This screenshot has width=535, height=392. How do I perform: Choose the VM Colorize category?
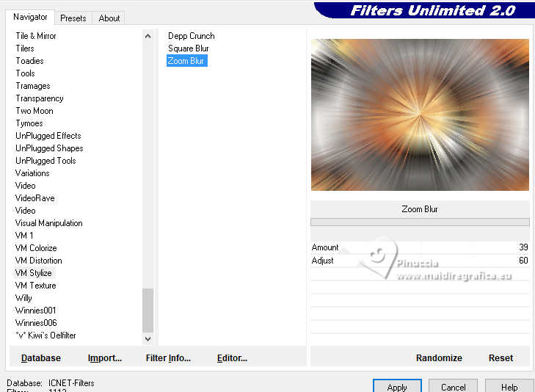pos(36,248)
